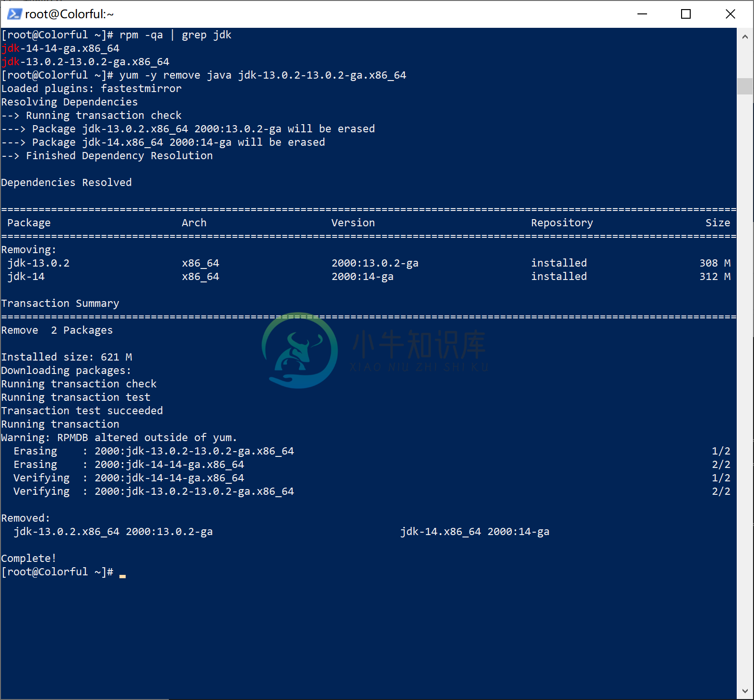The image size is (754, 700).
Task: Close the root@Colorful terminal window
Action: [730, 14]
